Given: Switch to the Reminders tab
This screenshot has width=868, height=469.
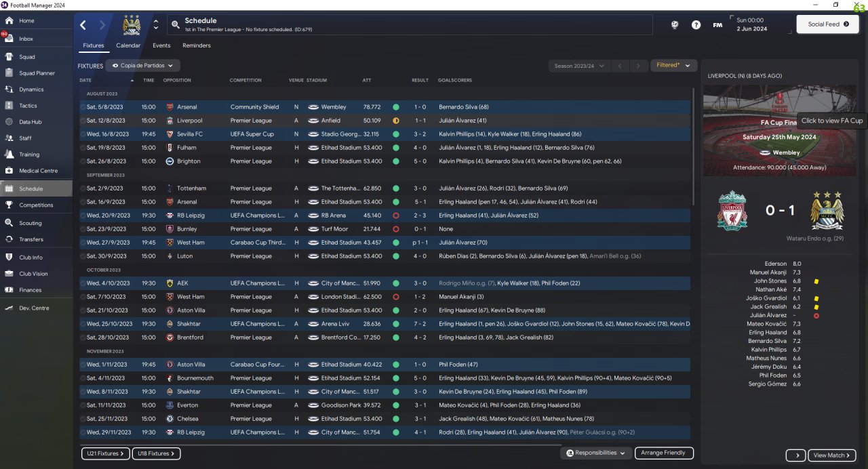Looking at the screenshot, I should tap(197, 45).
